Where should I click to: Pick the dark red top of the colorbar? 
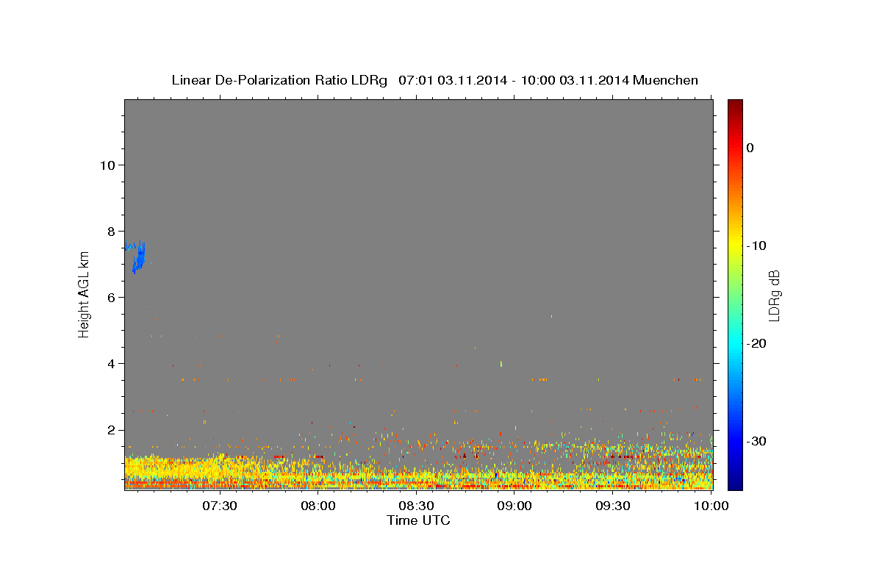[735, 107]
